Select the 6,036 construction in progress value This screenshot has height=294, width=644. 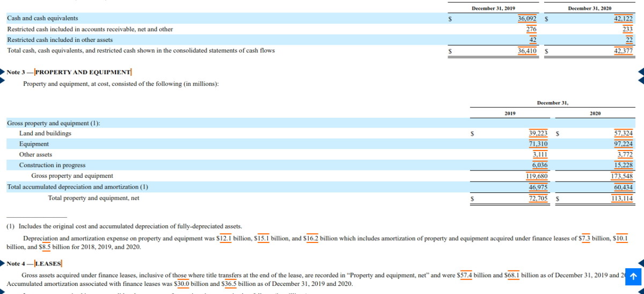pyautogui.click(x=540, y=165)
